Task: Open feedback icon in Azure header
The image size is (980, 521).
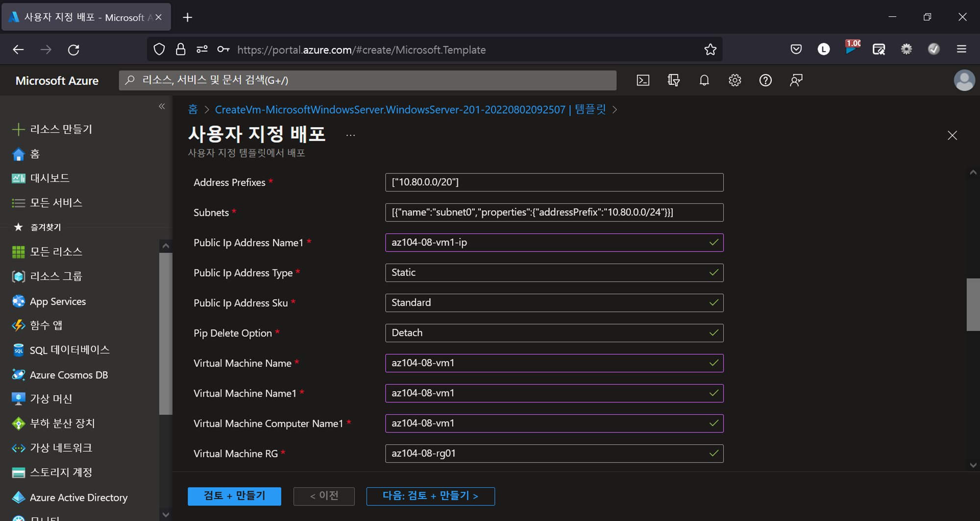Action: coord(796,80)
